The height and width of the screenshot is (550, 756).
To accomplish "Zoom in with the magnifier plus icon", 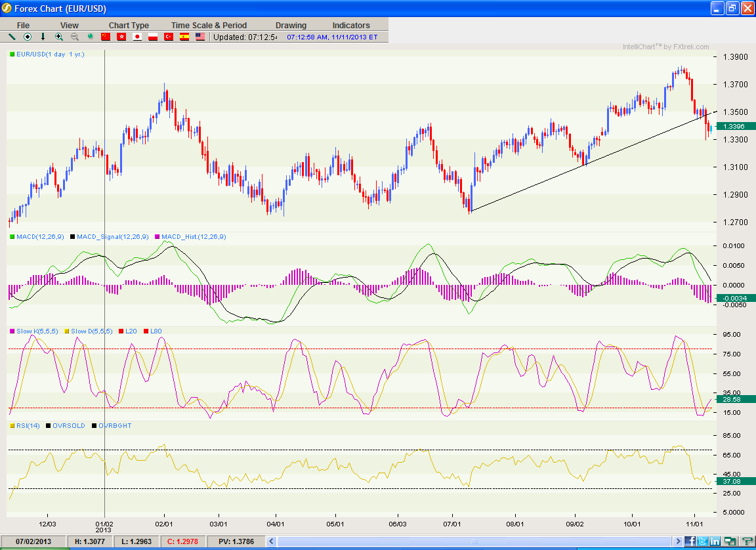I will pos(59,37).
